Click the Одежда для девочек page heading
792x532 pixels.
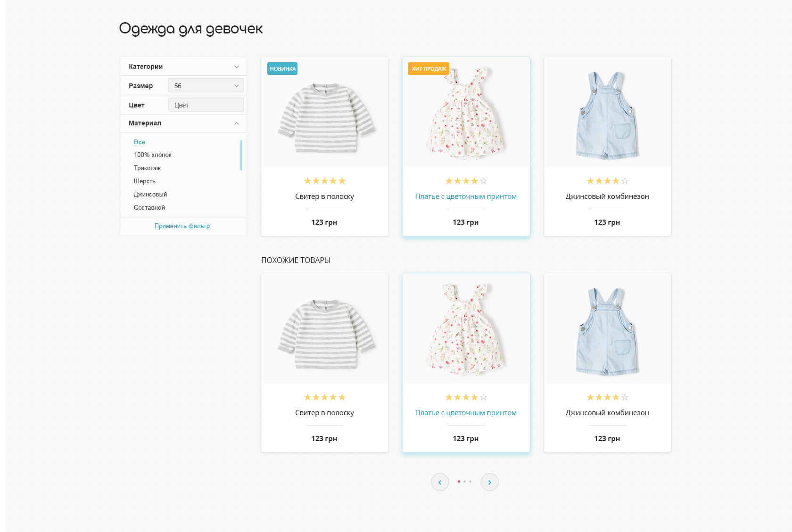[190, 29]
